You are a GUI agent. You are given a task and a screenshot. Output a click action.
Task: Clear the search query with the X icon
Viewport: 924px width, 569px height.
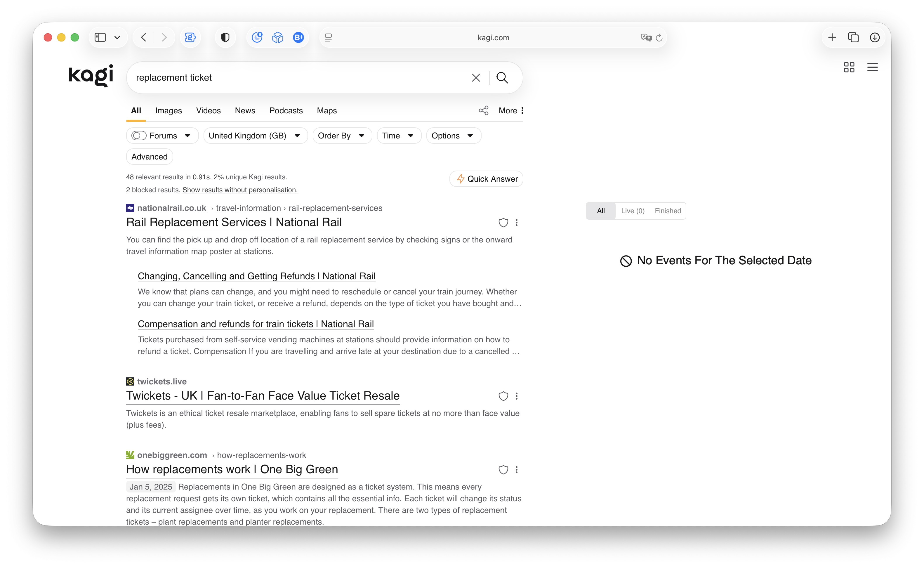[x=475, y=77]
